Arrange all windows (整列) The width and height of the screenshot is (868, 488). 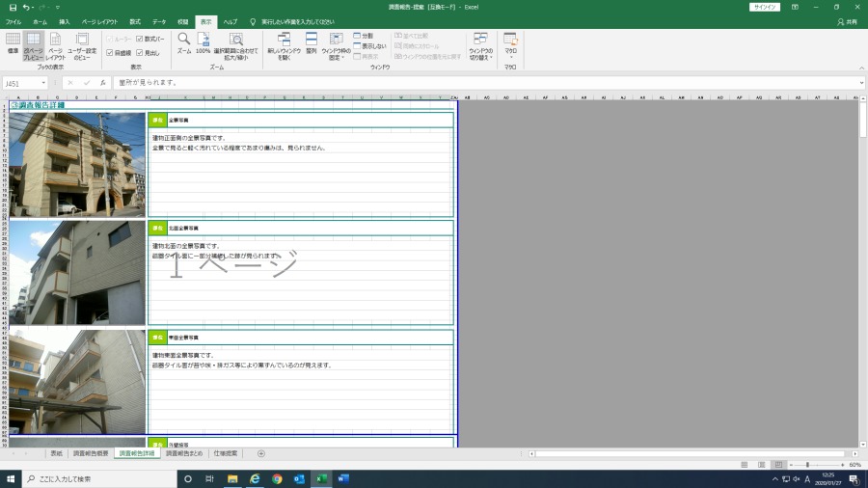coord(312,43)
